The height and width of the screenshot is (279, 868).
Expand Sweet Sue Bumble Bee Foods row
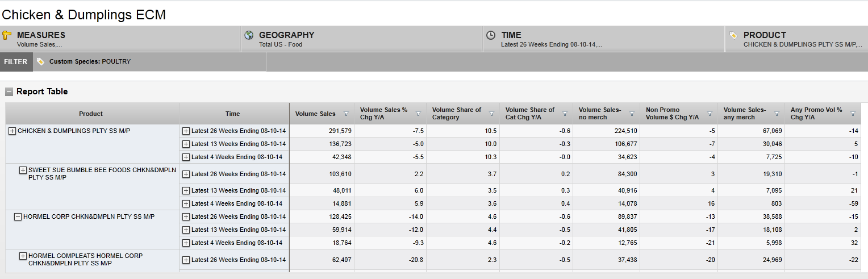coord(23,170)
